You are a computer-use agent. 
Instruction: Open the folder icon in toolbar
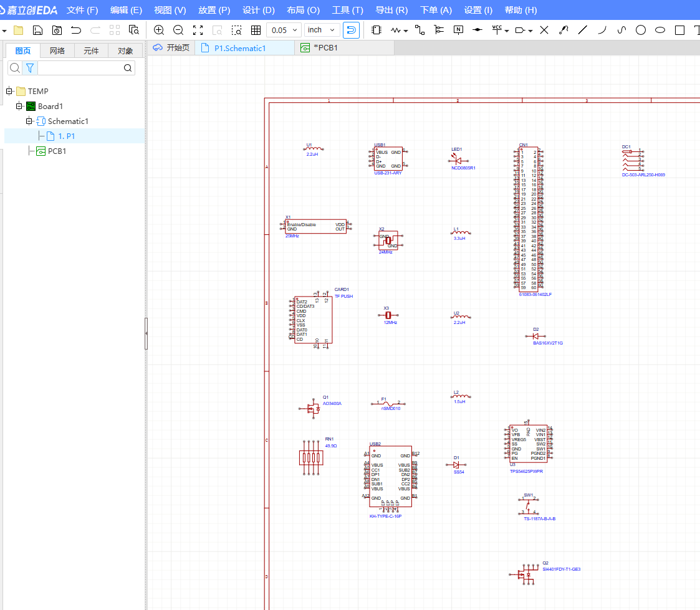click(x=18, y=31)
